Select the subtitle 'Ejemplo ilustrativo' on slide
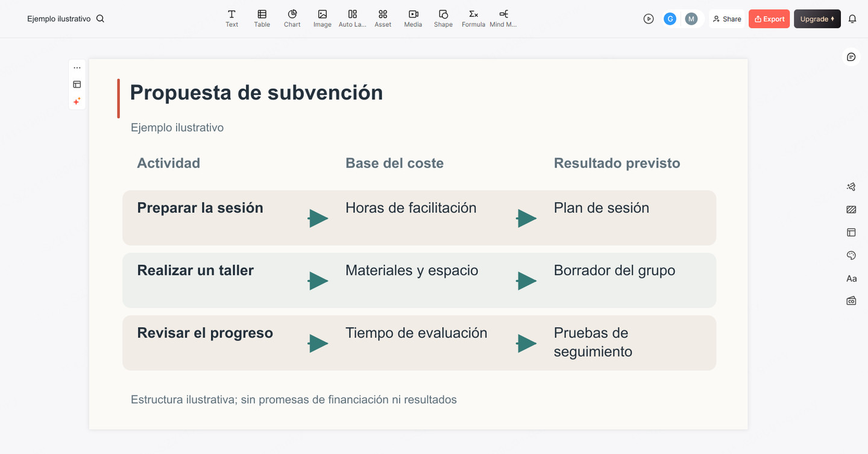Image resolution: width=868 pixels, height=454 pixels. pyautogui.click(x=177, y=128)
